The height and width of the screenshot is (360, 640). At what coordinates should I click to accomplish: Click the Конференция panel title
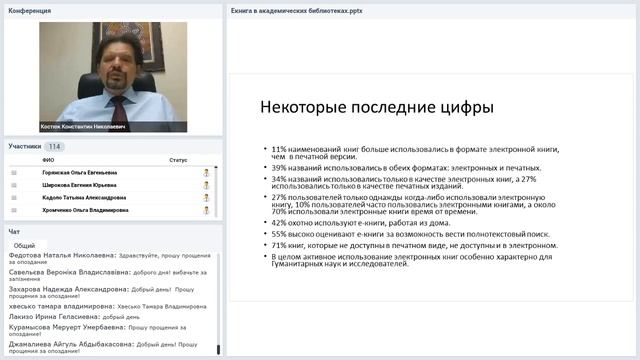pyautogui.click(x=29, y=11)
